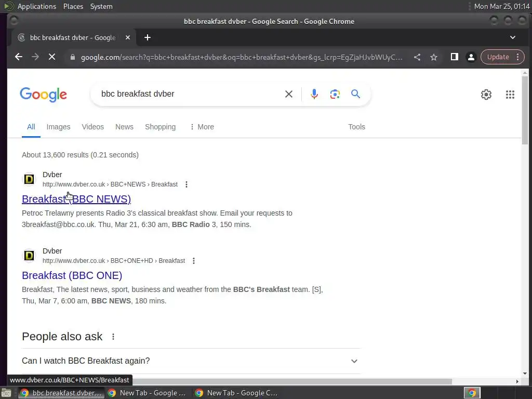Click the address bar URL
Screen dimensions: 532x399
point(242,57)
